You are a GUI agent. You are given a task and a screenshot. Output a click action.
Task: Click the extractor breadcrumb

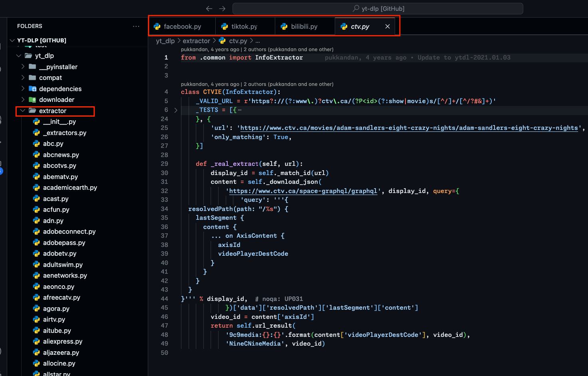point(196,41)
